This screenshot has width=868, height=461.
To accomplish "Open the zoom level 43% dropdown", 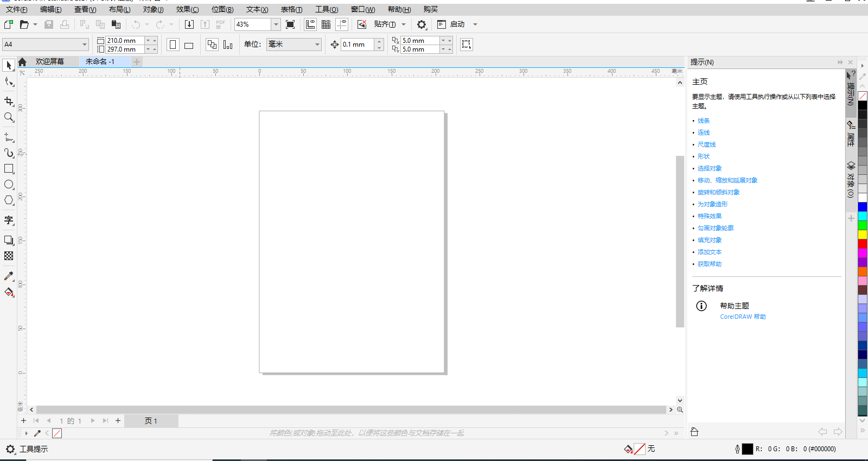I will pyautogui.click(x=276, y=24).
